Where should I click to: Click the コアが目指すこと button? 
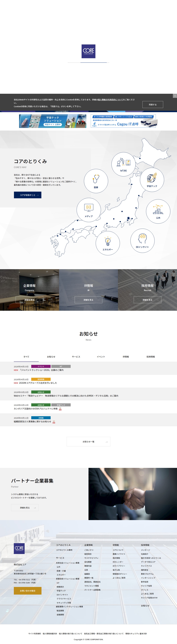pos(28,195)
